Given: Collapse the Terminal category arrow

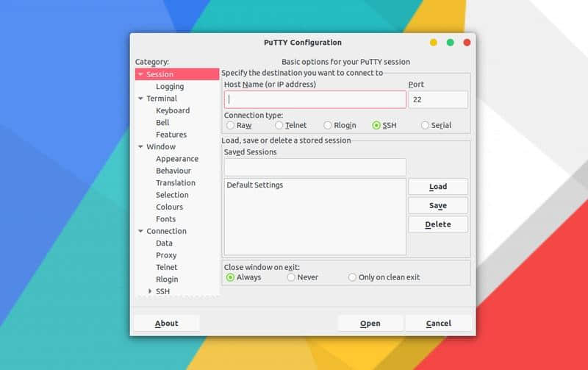Looking at the screenshot, I should (140, 99).
